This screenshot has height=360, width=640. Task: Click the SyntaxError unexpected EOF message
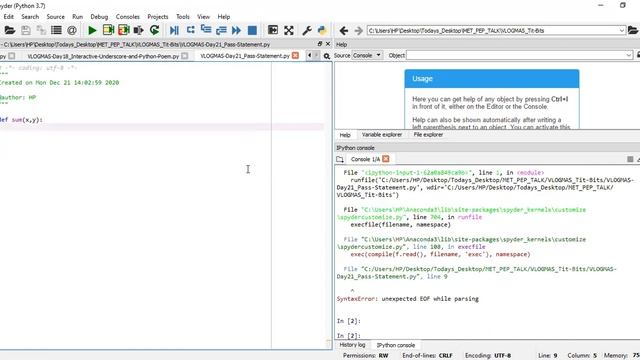point(407,299)
